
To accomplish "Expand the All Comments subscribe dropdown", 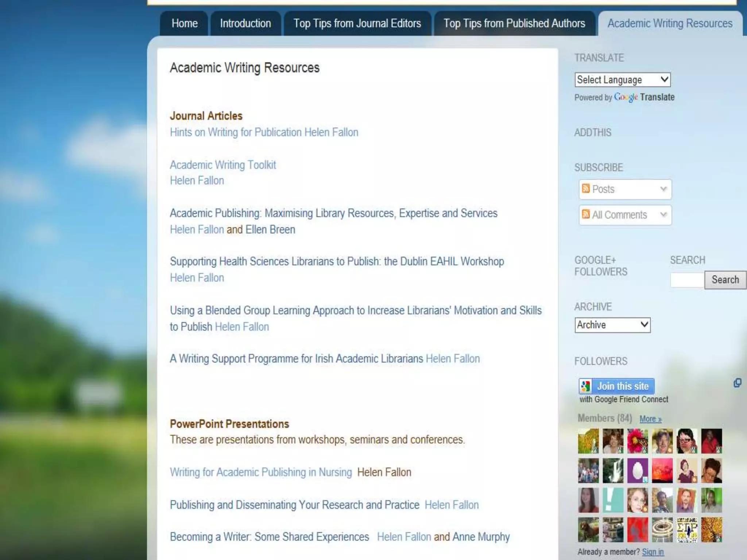I will click(x=663, y=215).
